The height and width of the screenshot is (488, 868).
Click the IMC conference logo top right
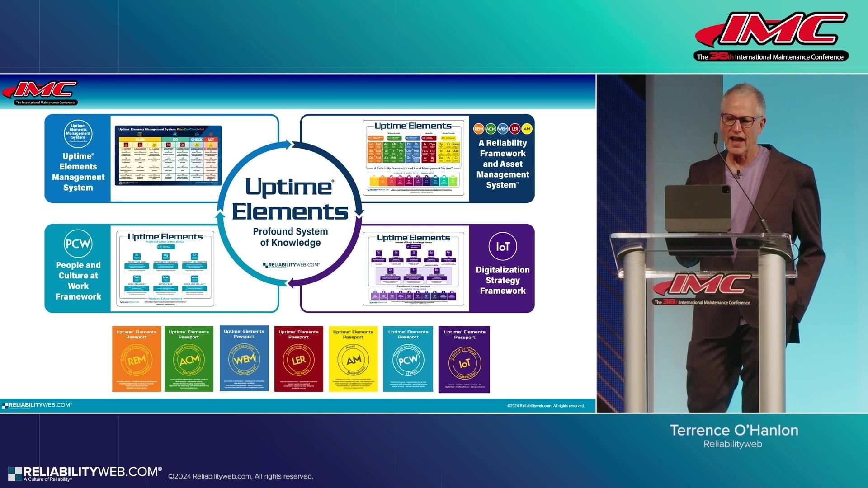click(x=771, y=36)
